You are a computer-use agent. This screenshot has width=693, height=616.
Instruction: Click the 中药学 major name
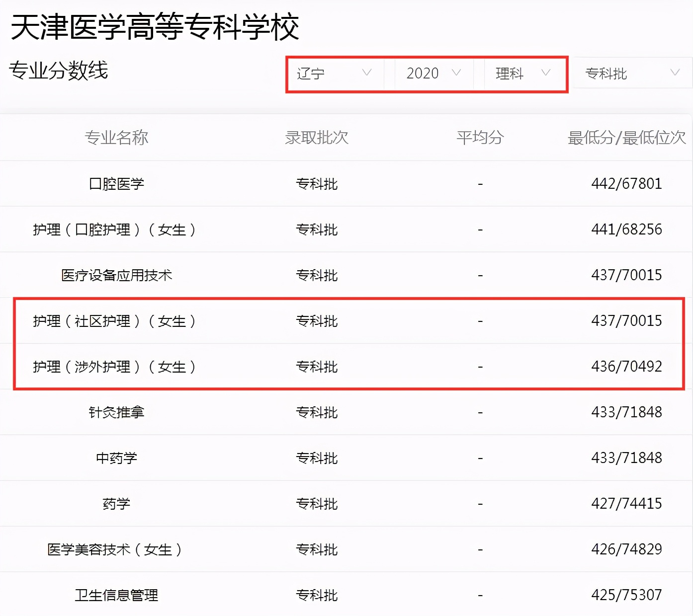click(117, 458)
